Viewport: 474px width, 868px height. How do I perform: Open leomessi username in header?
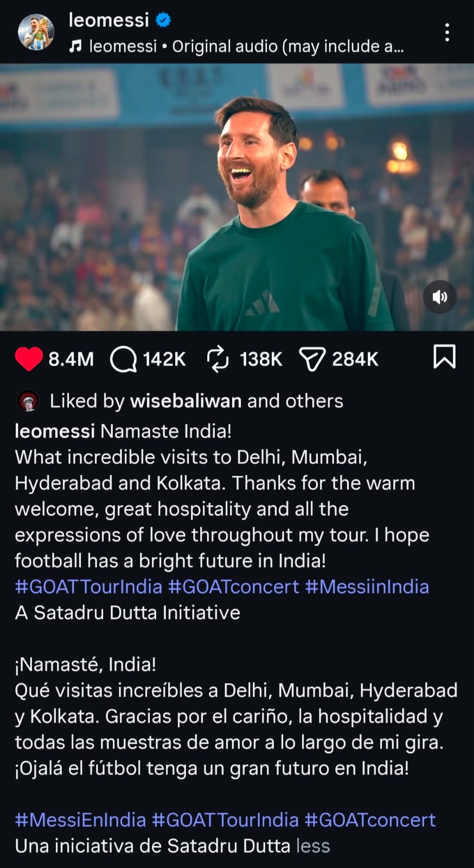[108, 20]
